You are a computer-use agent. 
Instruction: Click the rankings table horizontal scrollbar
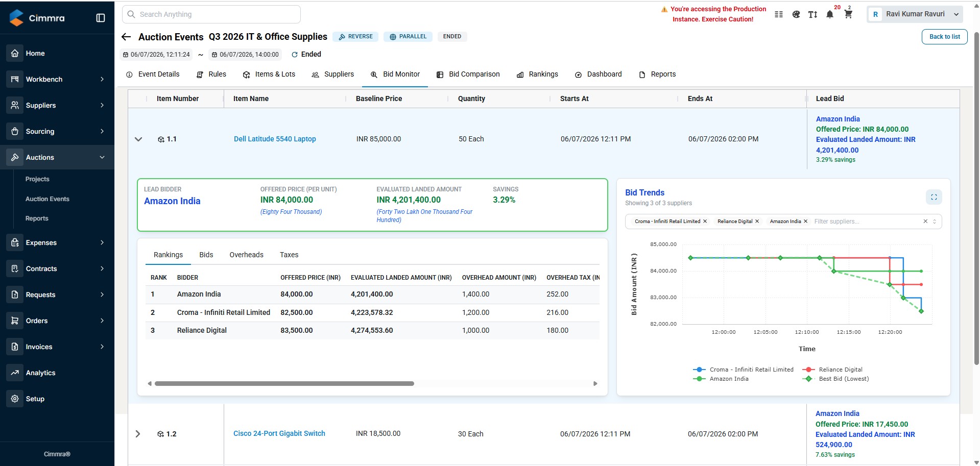pyautogui.click(x=284, y=383)
